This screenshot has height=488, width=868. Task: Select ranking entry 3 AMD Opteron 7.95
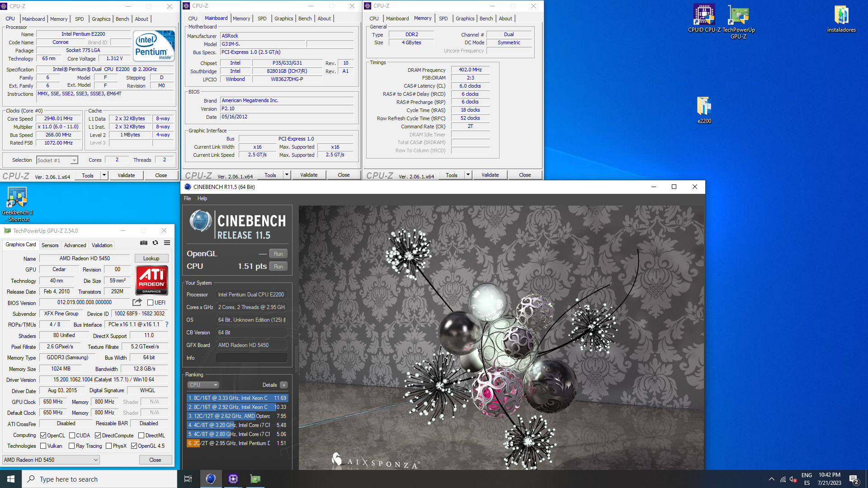pos(237,416)
